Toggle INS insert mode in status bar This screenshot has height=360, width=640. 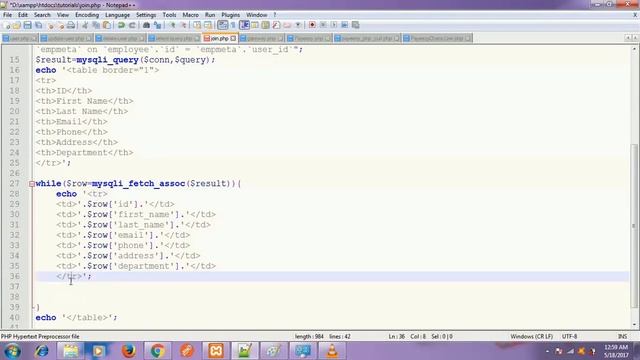[x=622, y=337]
